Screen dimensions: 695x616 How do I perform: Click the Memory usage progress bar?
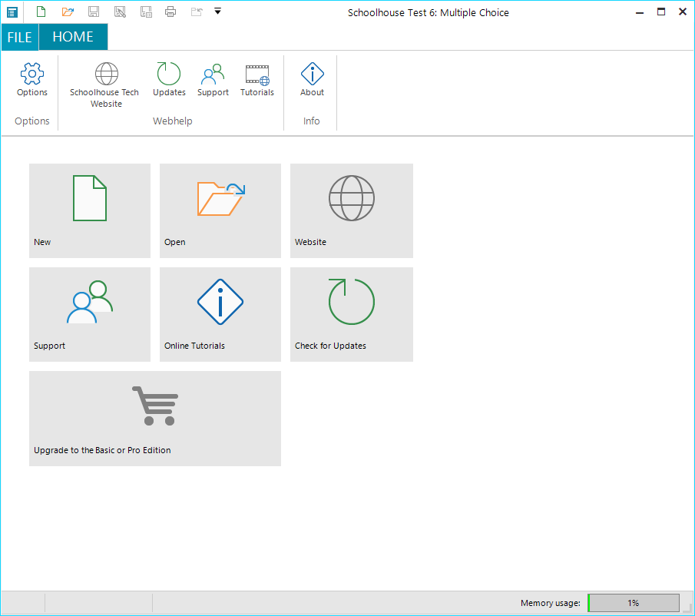(633, 603)
